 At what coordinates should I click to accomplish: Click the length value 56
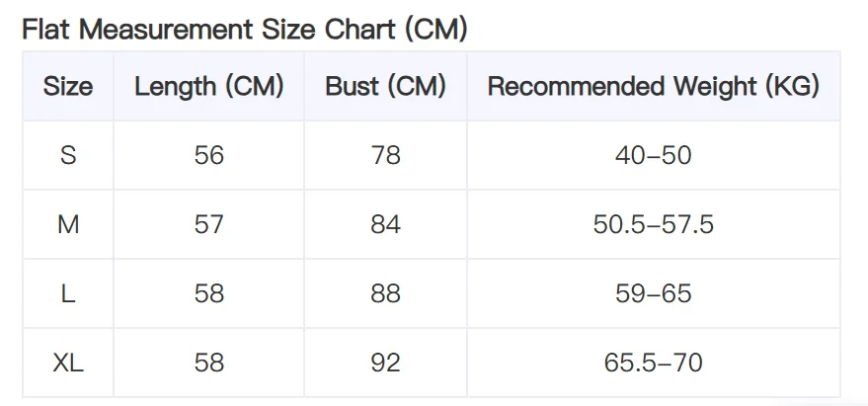209,155
